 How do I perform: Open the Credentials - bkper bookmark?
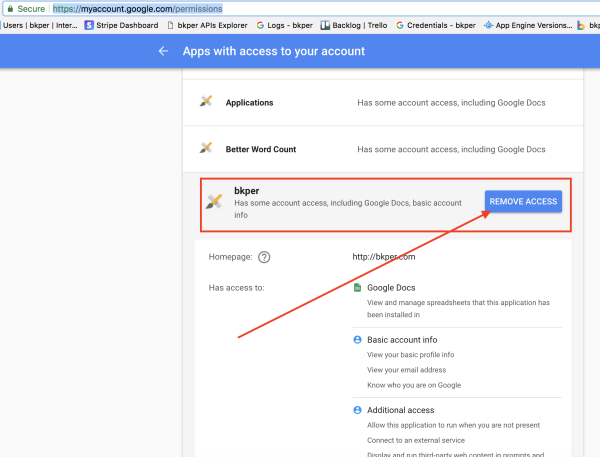tap(435, 25)
